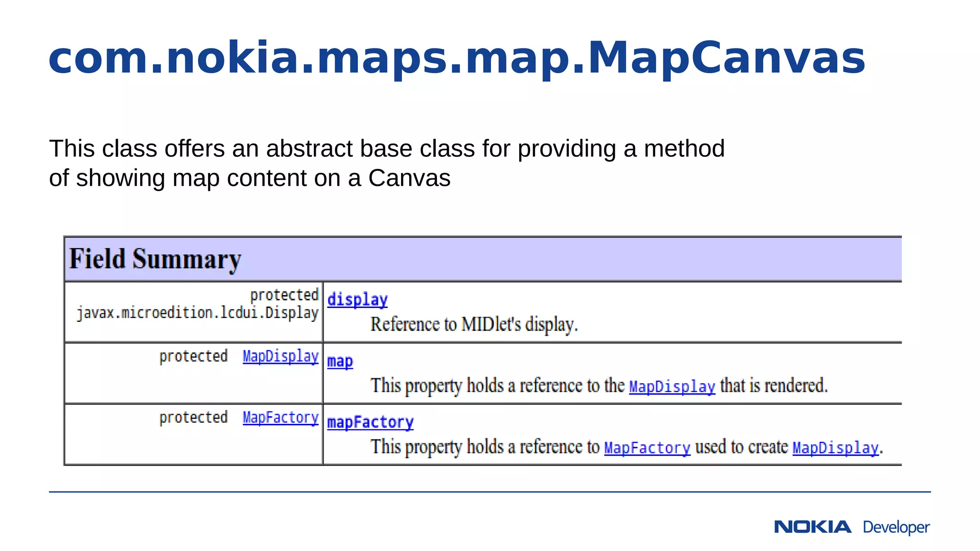The image size is (980, 551).
Task: Select 'Reference to MIDlet's display.' description
Action: [x=474, y=324]
